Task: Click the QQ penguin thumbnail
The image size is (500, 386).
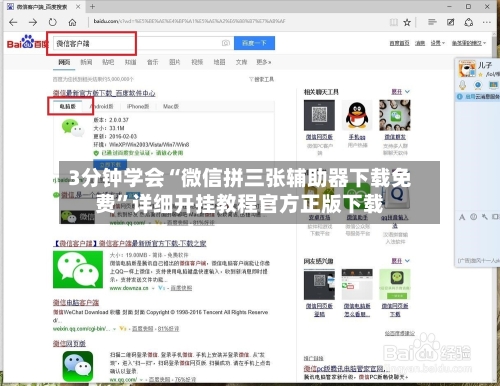Action: pos(357,115)
